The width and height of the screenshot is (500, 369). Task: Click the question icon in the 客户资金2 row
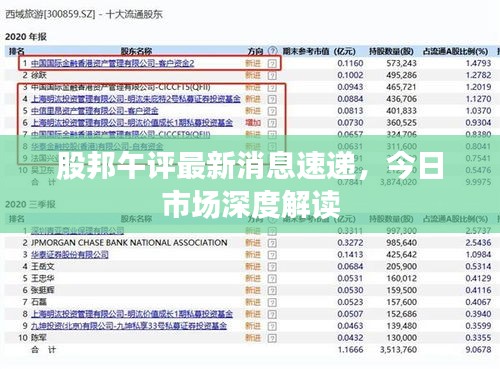[x=272, y=63]
